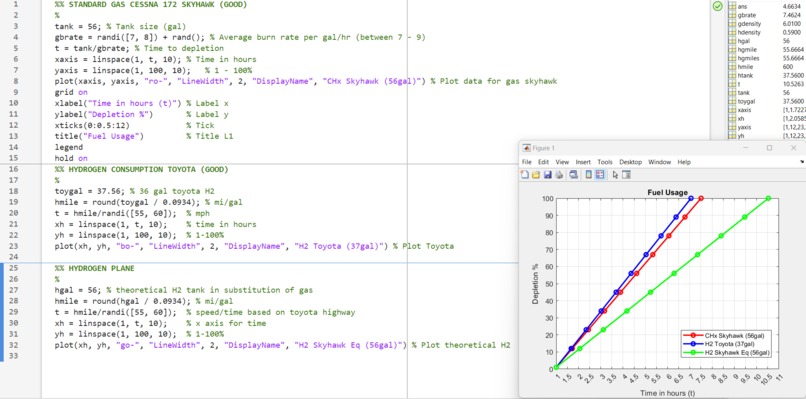The height and width of the screenshot is (399, 806).
Task: Click the variable icon next to hgal
Action: [x=732, y=41]
